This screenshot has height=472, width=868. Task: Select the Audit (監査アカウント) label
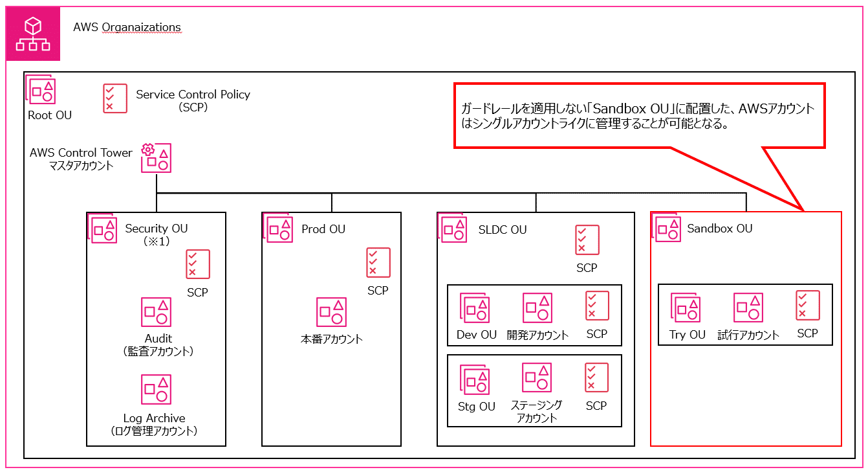pos(158,345)
